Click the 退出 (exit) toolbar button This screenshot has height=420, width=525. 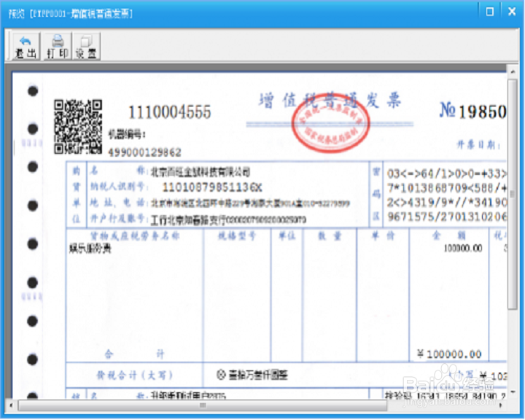coord(26,47)
